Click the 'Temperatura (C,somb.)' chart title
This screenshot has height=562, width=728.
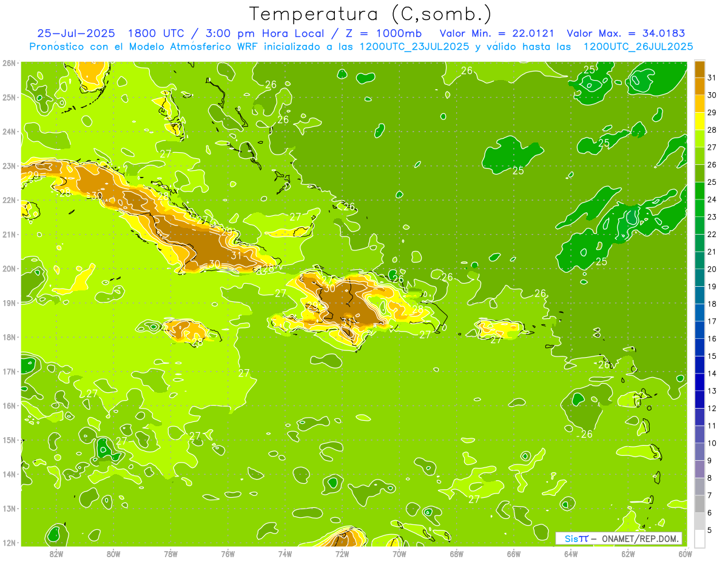pyautogui.click(x=371, y=14)
